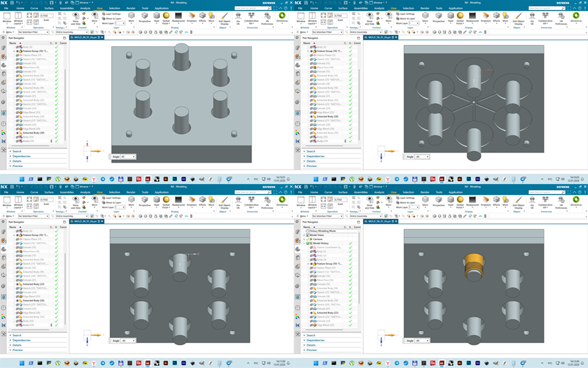
Task: Toggle visibility of Extracted Body (26) in runner-channel window
Action: 311,117
